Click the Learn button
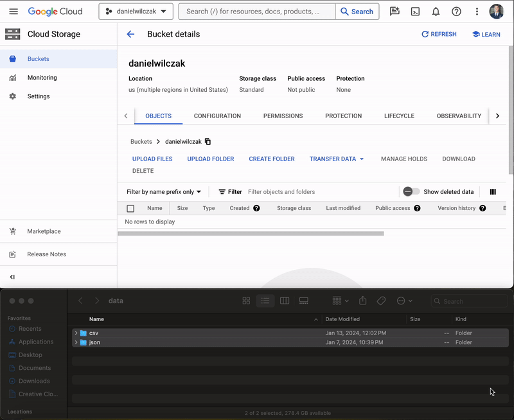514x420 pixels. pyautogui.click(x=486, y=34)
